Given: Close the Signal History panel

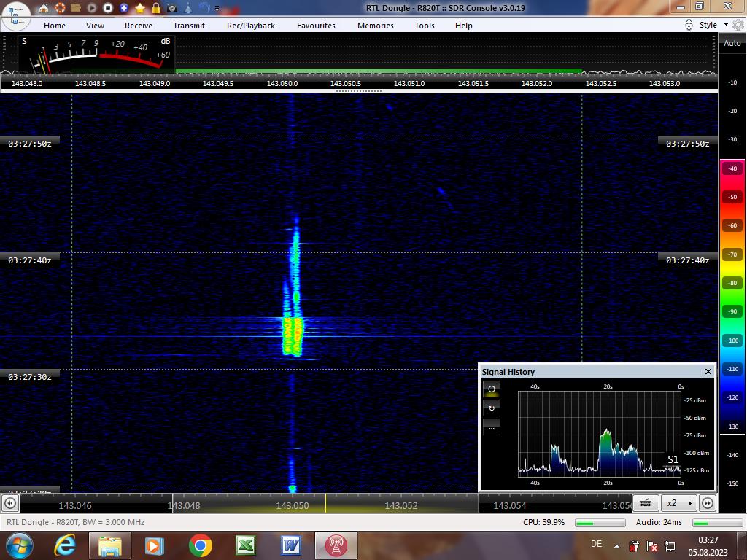Looking at the screenshot, I should pos(708,371).
